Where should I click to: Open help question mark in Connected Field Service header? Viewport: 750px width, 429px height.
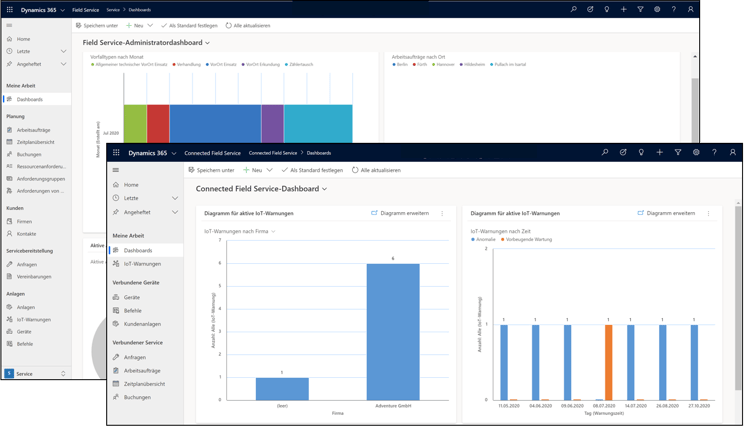(x=714, y=153)
